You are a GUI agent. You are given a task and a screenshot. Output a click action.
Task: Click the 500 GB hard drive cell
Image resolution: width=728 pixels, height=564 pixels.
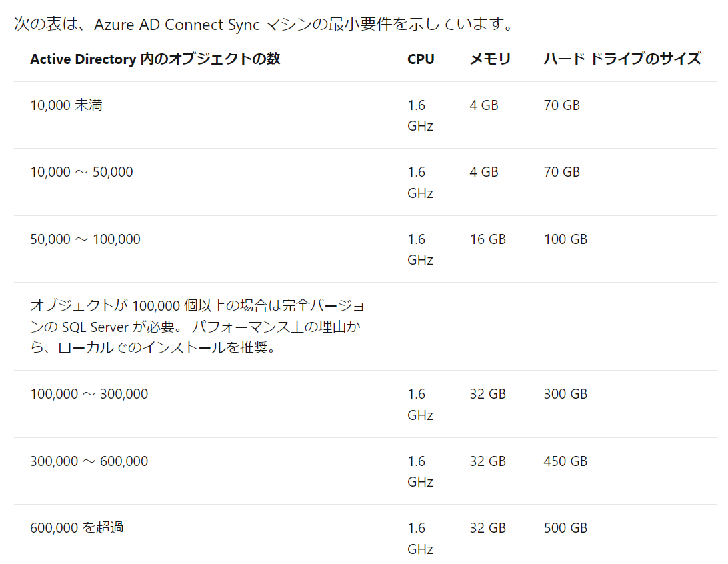565,528
